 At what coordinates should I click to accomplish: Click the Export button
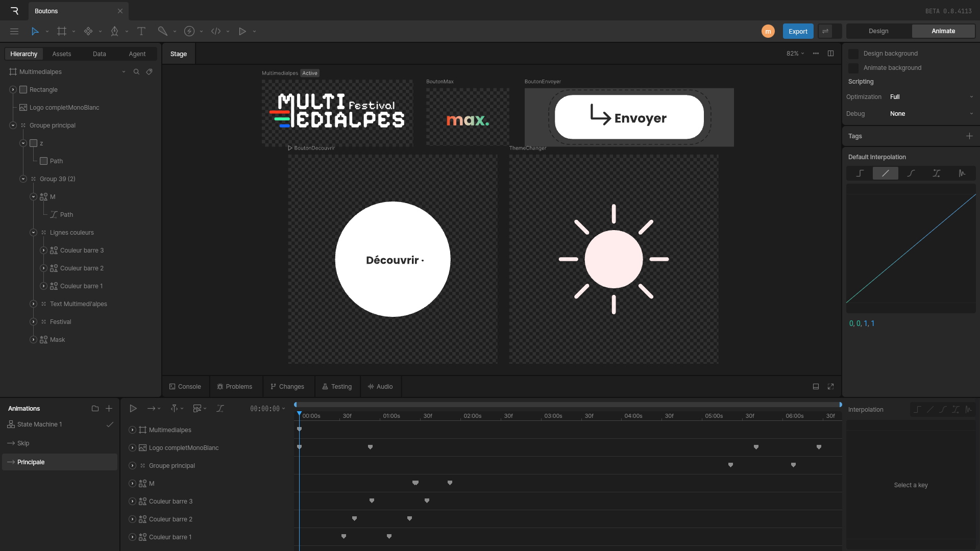coord(797,31)
